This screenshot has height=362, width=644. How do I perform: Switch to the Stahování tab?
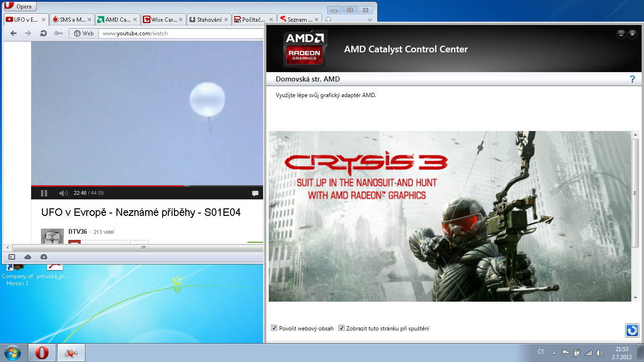(209, 20)
